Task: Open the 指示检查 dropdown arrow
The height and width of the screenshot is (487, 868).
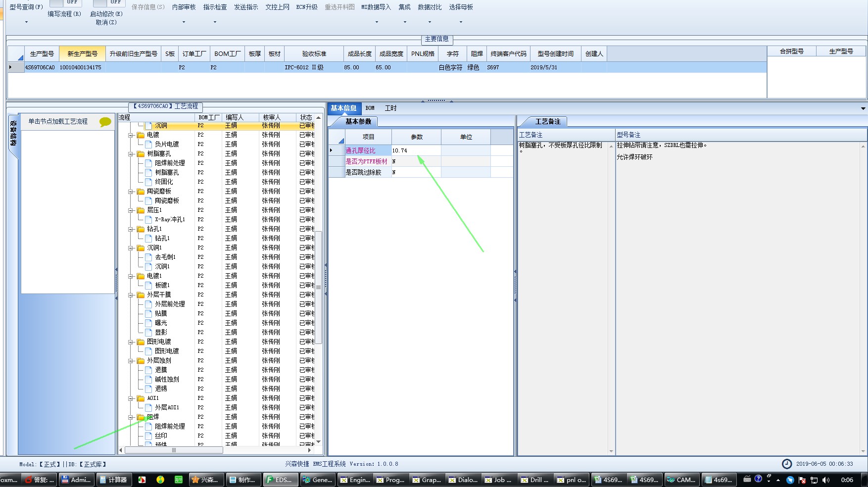Action: pyautogui.click(x=215, y=22)
